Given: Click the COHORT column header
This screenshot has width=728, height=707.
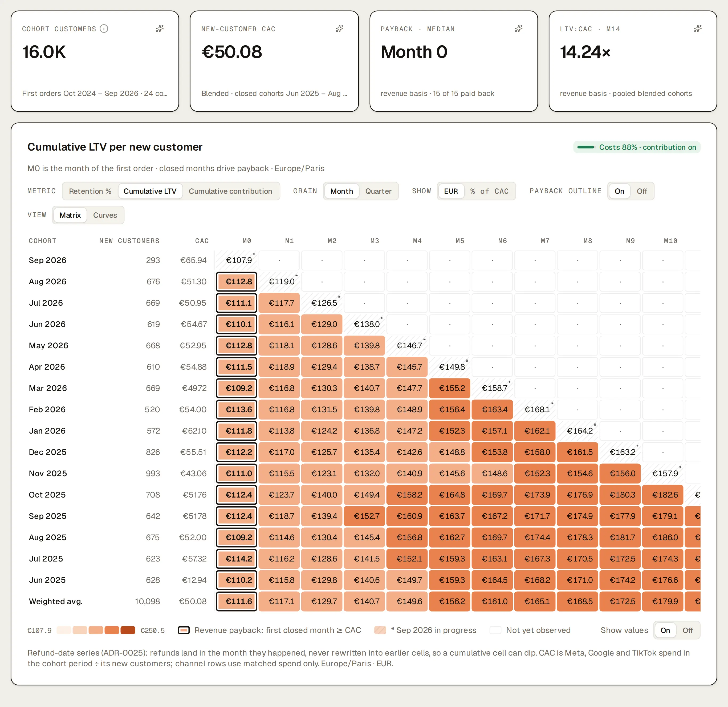Looking at the screenshot, I should (42, 241).
